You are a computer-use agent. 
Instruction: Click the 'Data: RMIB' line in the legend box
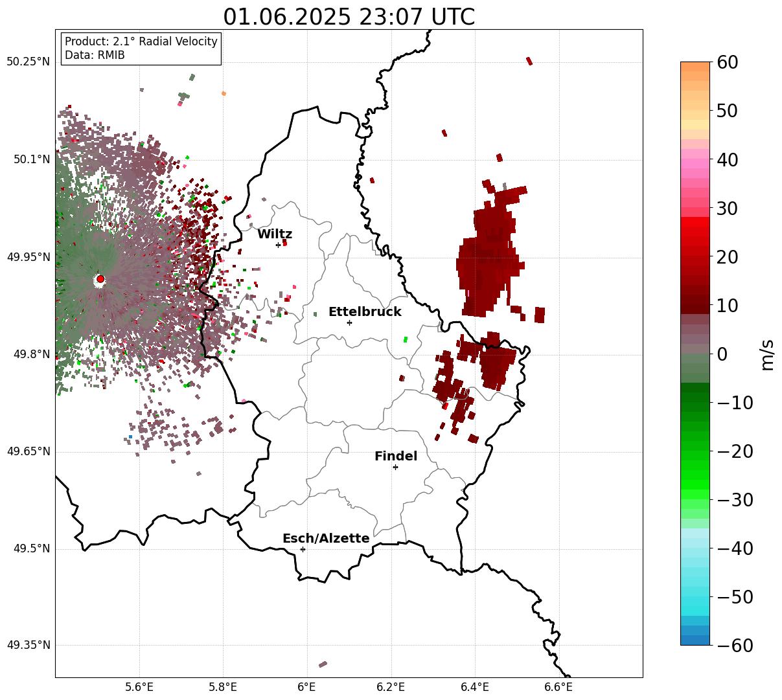95,56
